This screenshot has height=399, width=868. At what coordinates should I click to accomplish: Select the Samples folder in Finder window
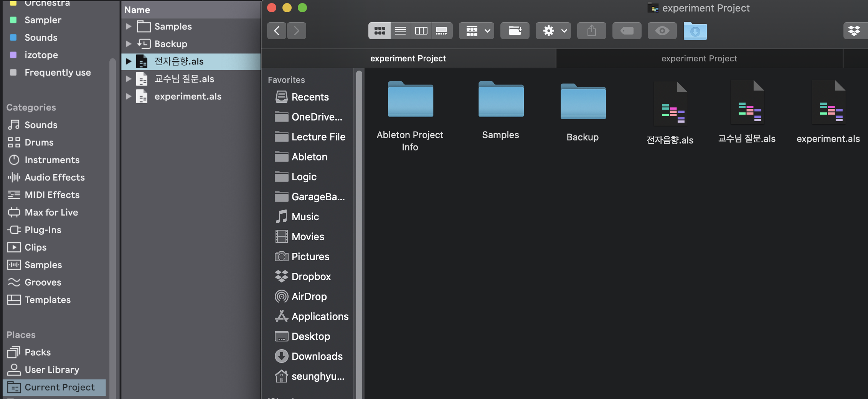click(501, 110)
